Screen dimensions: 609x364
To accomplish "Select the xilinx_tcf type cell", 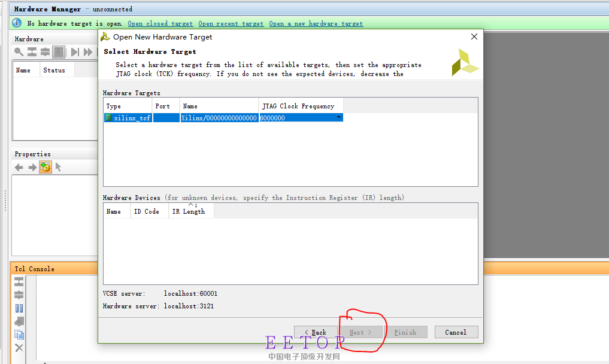I will click(x=128, y=118).
